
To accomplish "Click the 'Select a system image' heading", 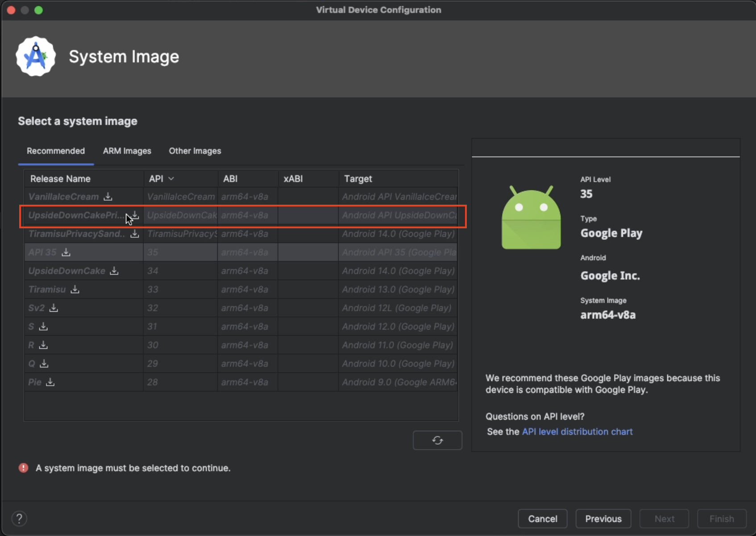I will [78, 121].
